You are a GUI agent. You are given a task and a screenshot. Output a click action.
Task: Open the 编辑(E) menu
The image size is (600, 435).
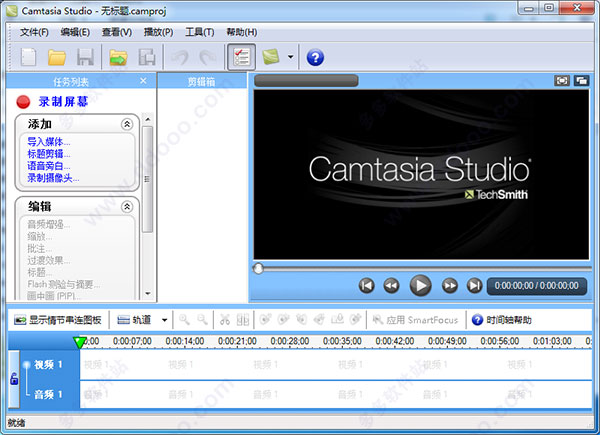(75, 32)
